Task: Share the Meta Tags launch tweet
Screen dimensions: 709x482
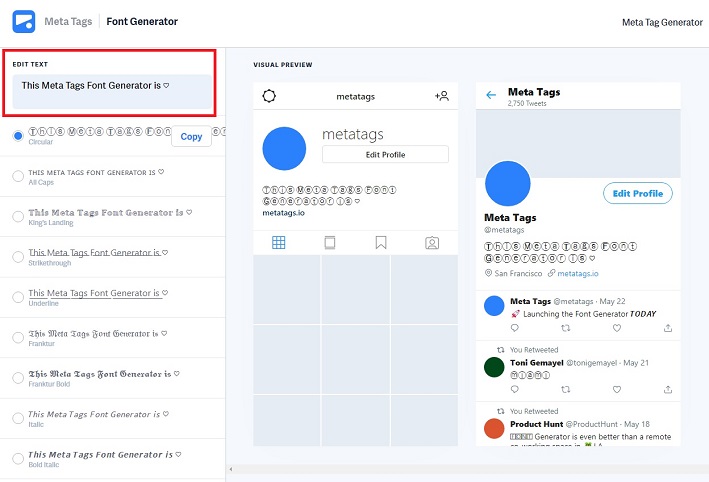Action: click(x=668, y=328)
